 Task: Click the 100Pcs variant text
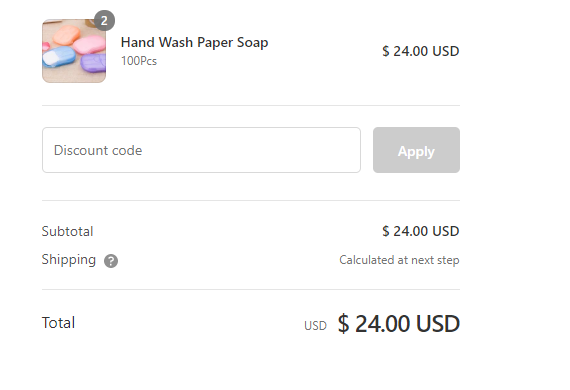pyautogui.click(x=139, y=61)
